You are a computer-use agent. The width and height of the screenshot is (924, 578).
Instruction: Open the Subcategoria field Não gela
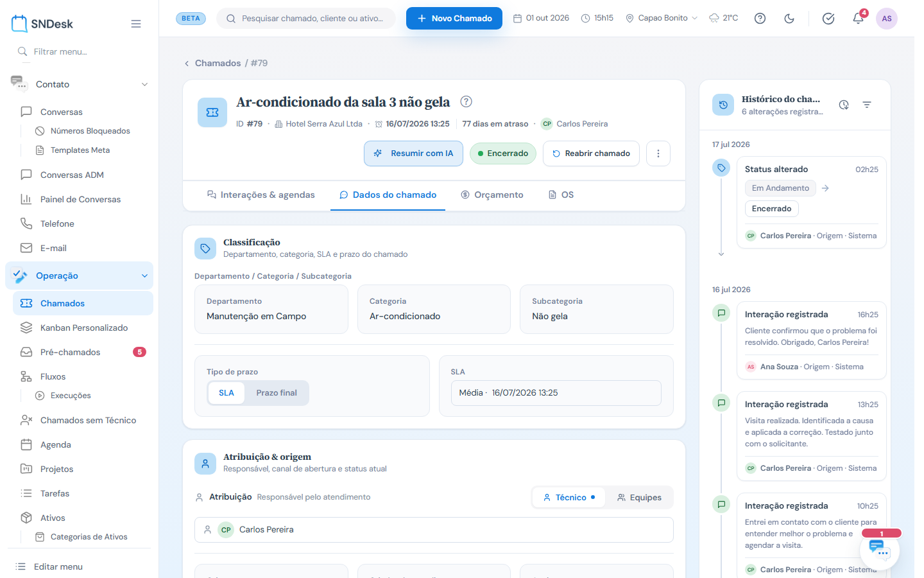pyautogui.click(x=597, y=310)
